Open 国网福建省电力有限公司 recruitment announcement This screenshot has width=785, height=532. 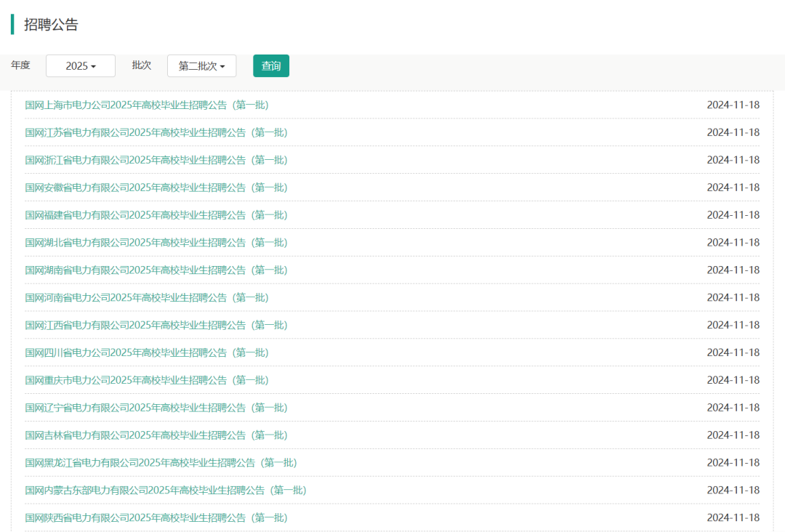click(x=156, y=215)
